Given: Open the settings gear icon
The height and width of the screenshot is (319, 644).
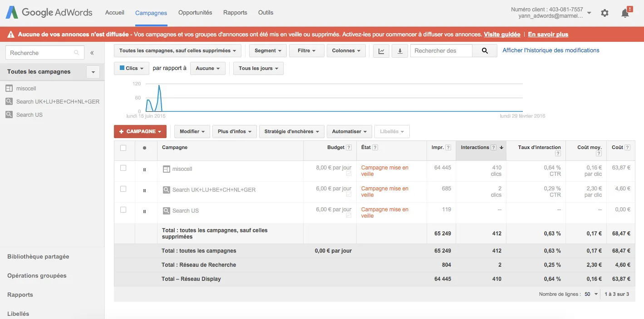Looking at the screenshot, I should click(x=605, y=13).
